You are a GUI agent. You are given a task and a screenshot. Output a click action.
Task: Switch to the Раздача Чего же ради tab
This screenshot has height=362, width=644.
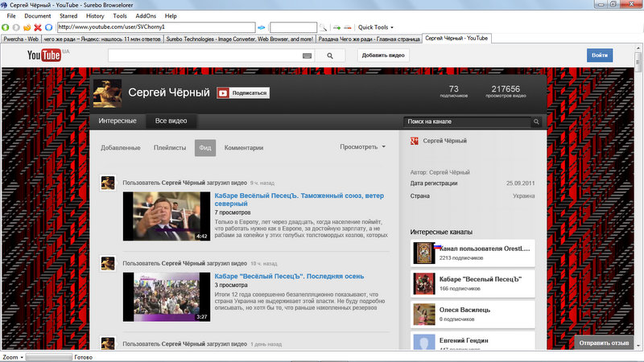(x=369, y=39)
